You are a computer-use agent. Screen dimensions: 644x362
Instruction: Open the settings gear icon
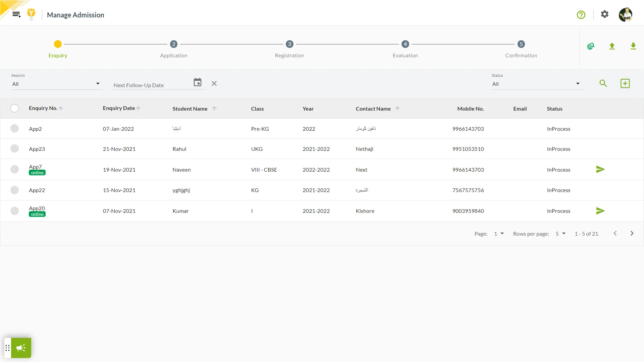[604, 14]
